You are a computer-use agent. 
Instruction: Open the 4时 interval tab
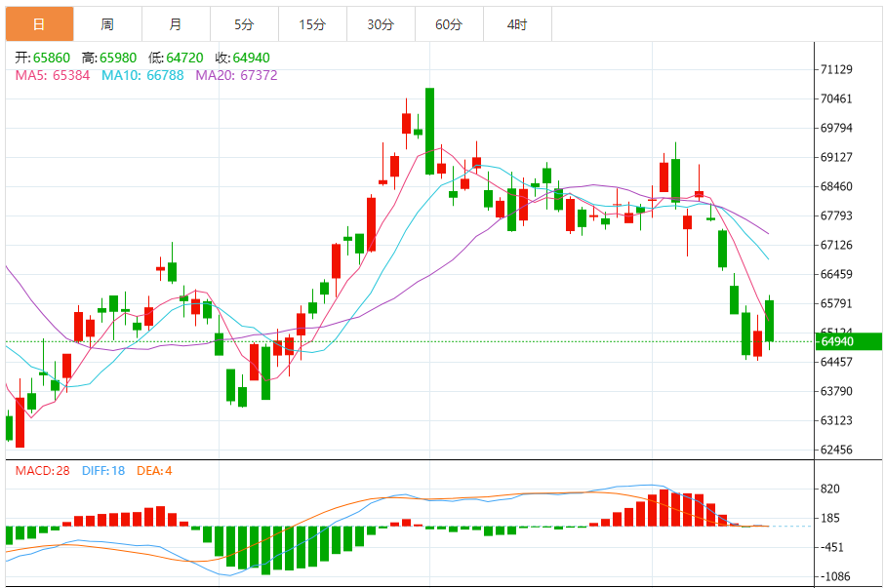click(x=517, y=24)
